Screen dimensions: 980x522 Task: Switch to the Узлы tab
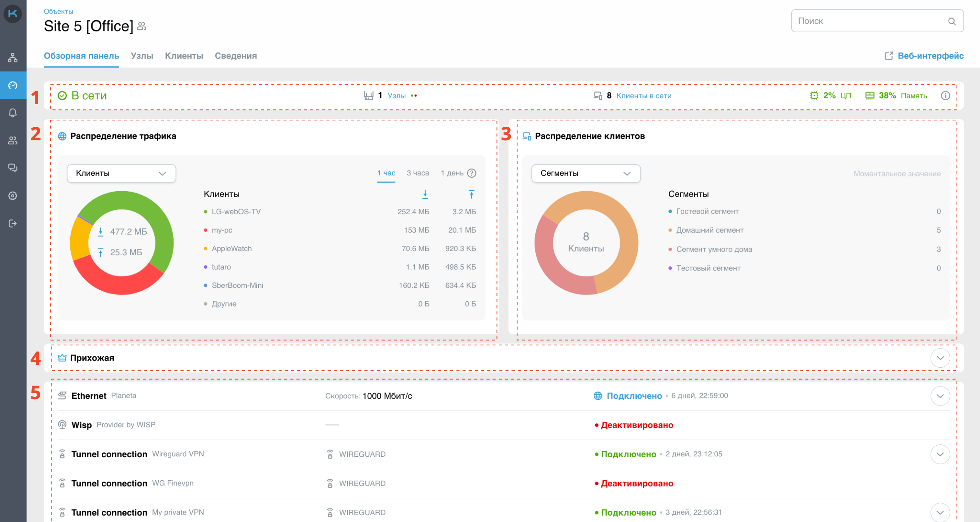point(142,56)
